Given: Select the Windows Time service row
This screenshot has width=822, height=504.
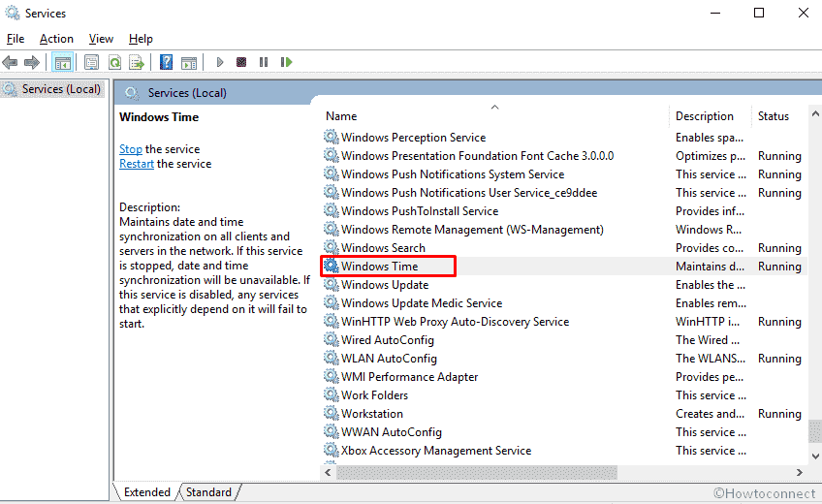Looking at the screenshot, I should pos(563,267).
